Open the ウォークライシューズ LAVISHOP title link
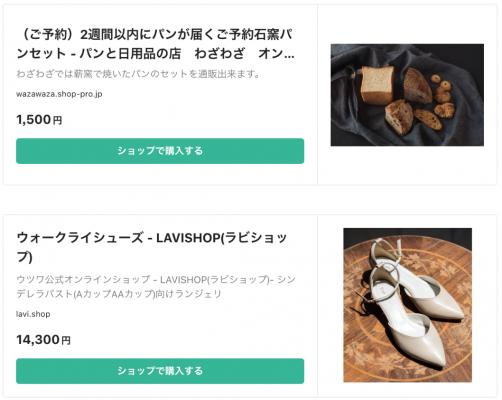The image size is (502, 400). (152, 247)
